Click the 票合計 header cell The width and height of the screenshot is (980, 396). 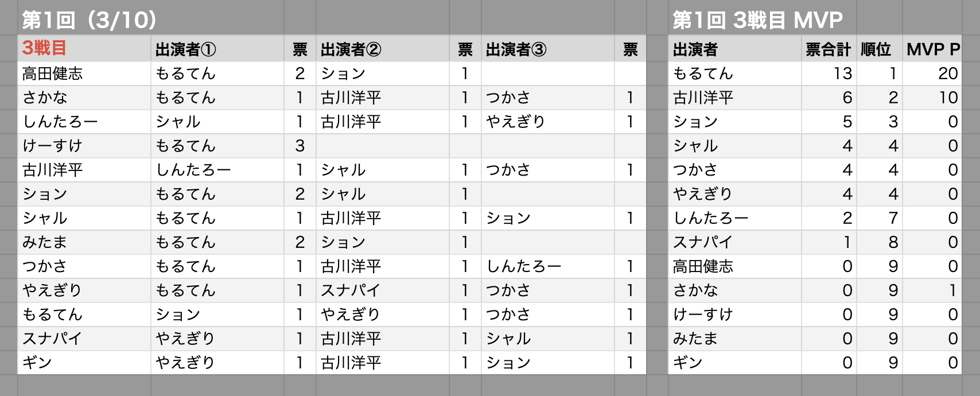coord(828,50)
